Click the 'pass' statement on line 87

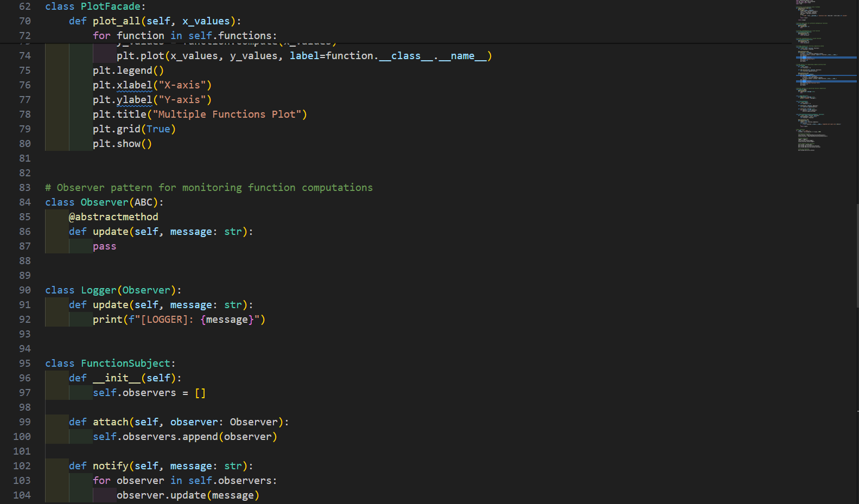104,246
